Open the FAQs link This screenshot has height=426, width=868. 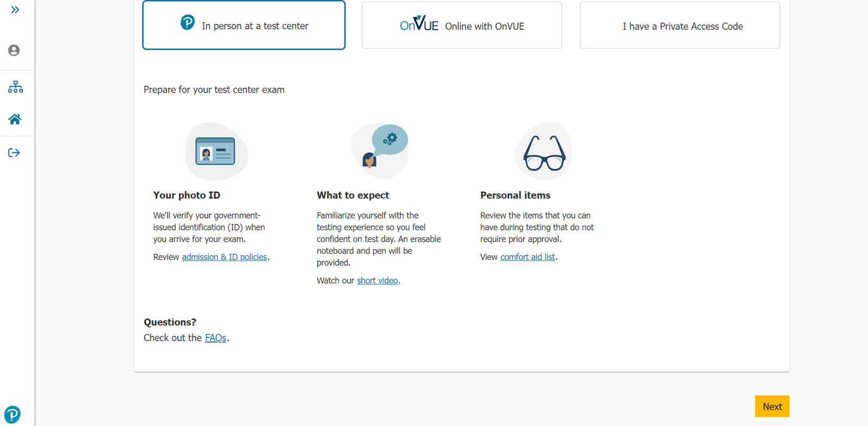pos(215,338)
